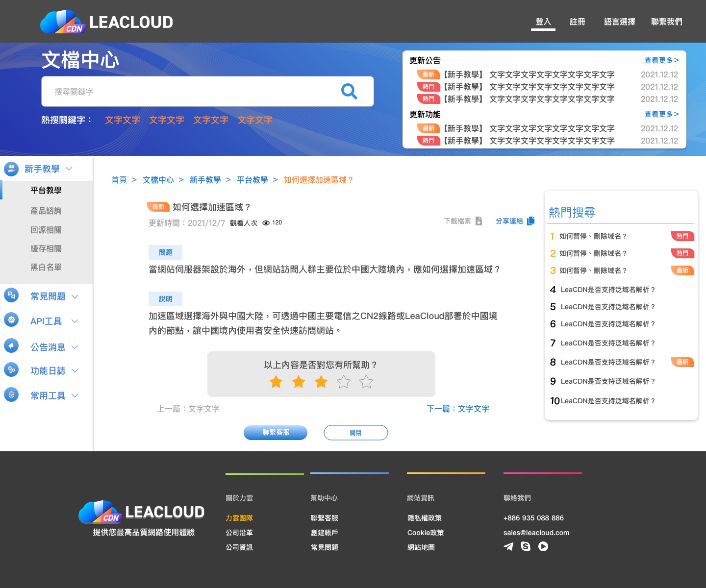Expand the 常用工具 sidebar section
706x588 pixels.
[75, 395]
